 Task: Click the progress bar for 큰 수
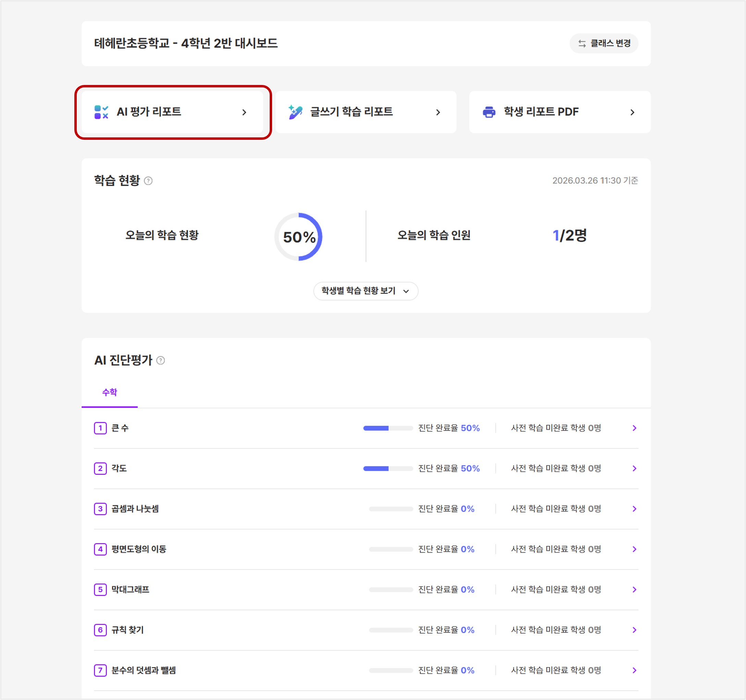[388, 428]
